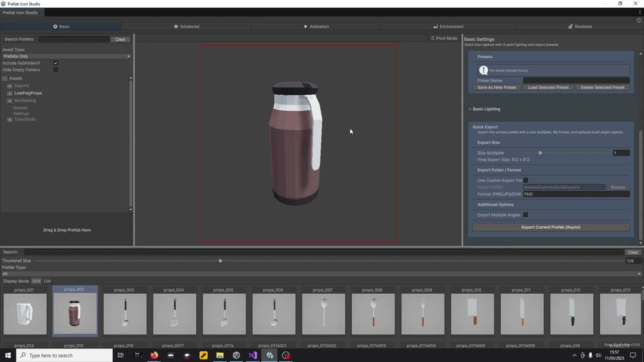This screenshot has width=644, height=362.
Task: Select the Scenes folder
Action: click(20, 108)
